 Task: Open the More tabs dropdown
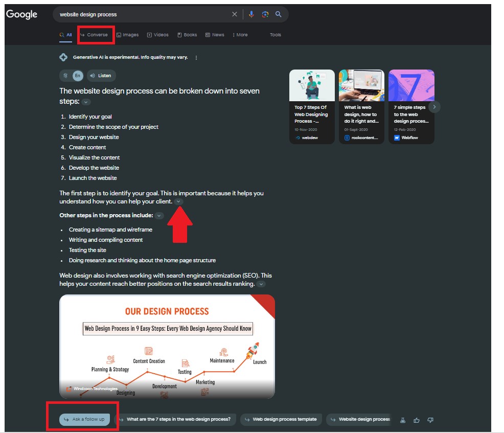pyautogui.click(x=240, y=35)
